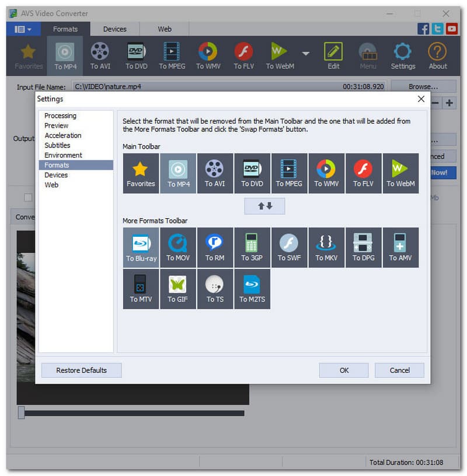Viewport: 467px width, 476px height.
Task: Open Acceleration settings category
Action: click(76, 135)
